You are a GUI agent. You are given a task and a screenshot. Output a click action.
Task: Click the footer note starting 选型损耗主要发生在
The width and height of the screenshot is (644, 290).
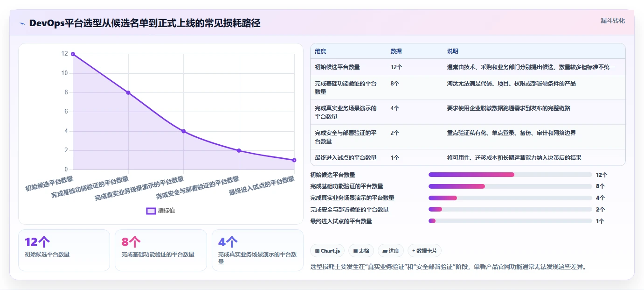pos(448,267)
